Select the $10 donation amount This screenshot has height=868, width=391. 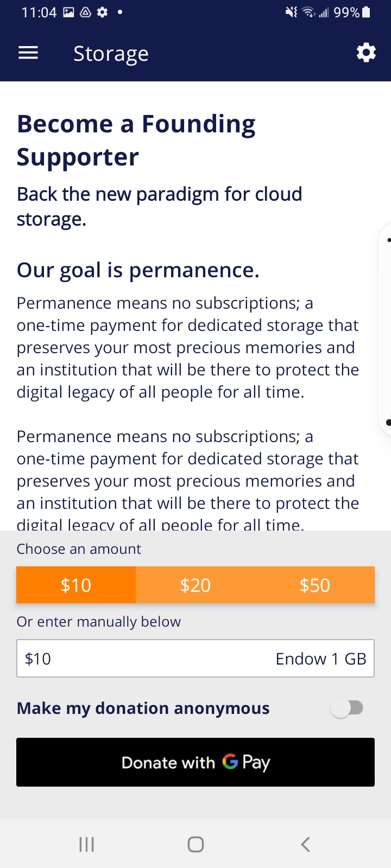pyautogui.click(x=76, y=585)
